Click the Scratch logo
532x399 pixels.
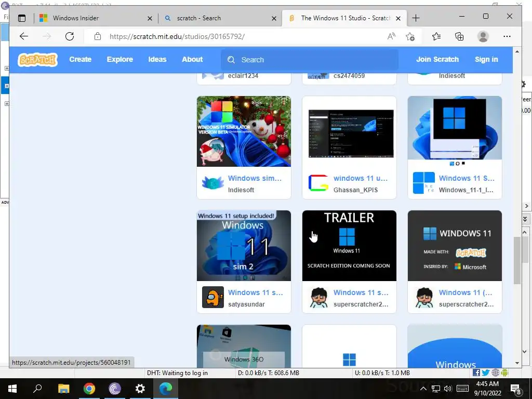tap(37, 59)
